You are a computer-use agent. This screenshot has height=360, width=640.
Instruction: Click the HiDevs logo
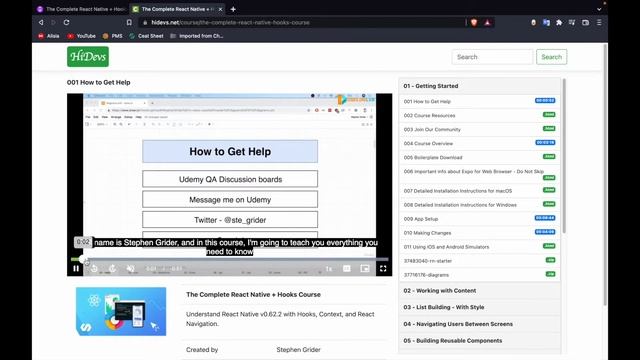tap(88, 57)
